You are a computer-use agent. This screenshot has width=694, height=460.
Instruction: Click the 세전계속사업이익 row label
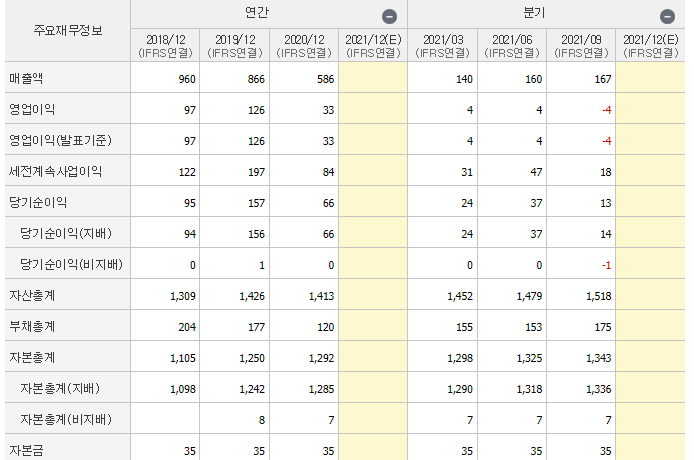coord(56,171)
